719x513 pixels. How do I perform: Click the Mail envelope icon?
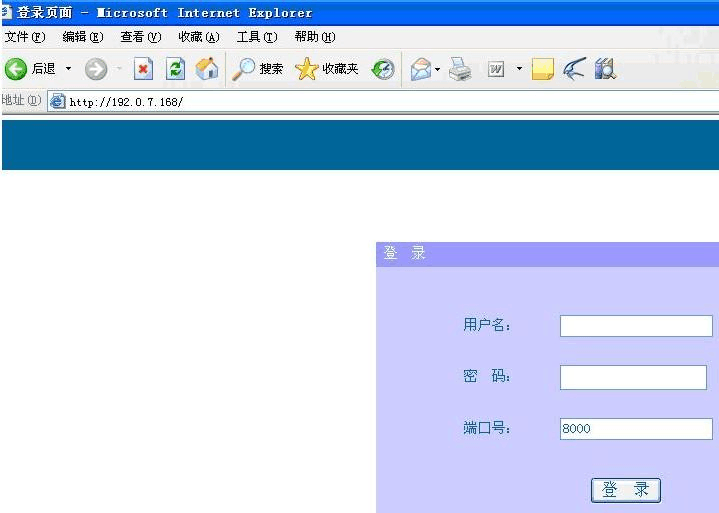pyautogui.click(x=421, y=69)
